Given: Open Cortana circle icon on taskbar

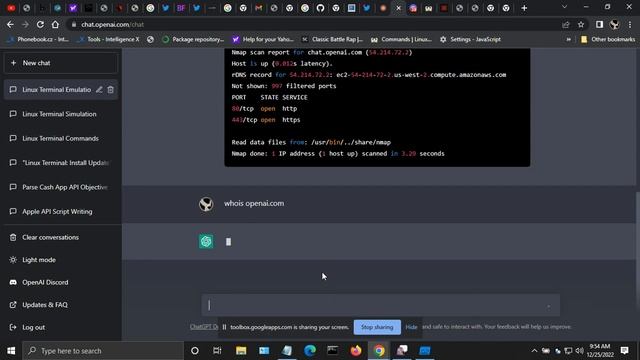Looking at the screenshot, I should click(195, 351).
